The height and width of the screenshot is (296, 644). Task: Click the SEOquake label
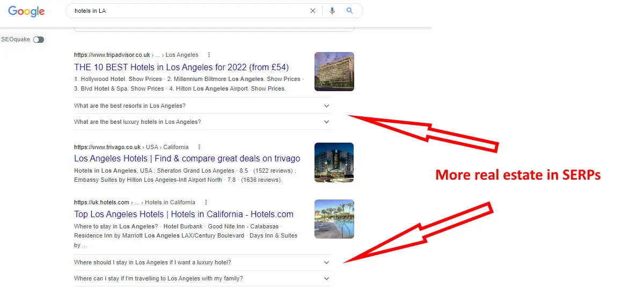[x=16, y=40]
